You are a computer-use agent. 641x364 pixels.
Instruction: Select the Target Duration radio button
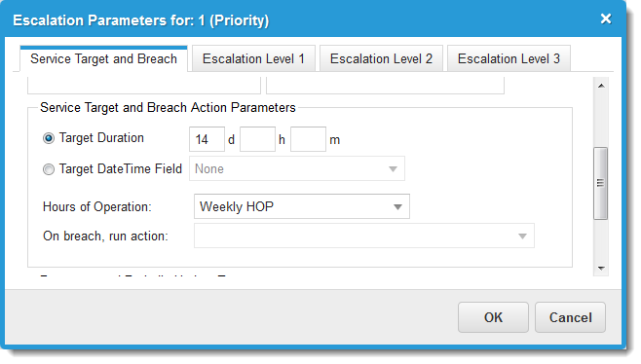49,138
